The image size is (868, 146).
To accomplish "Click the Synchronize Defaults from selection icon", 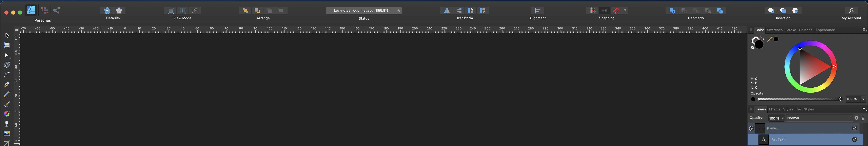I will [x=107, y=11].
